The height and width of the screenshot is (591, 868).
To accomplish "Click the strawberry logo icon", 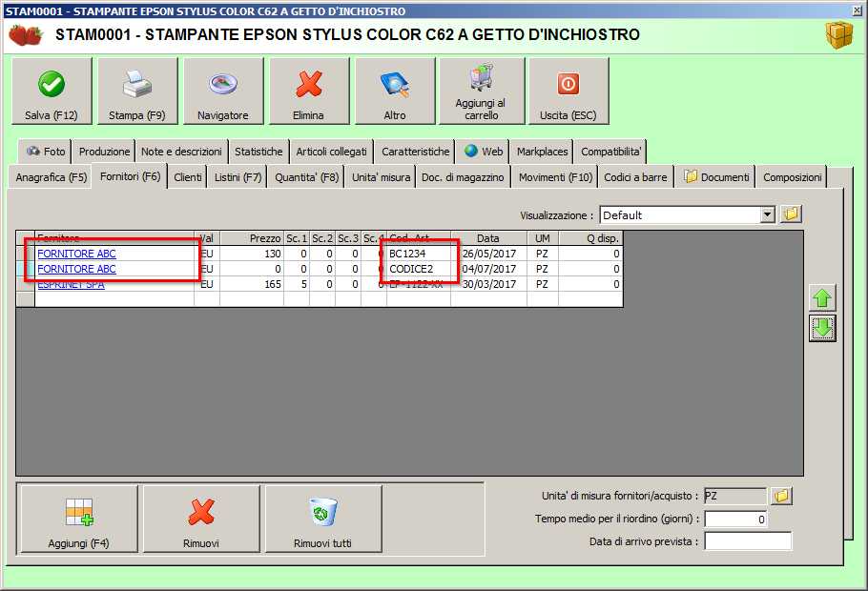I will click(26, 35).
